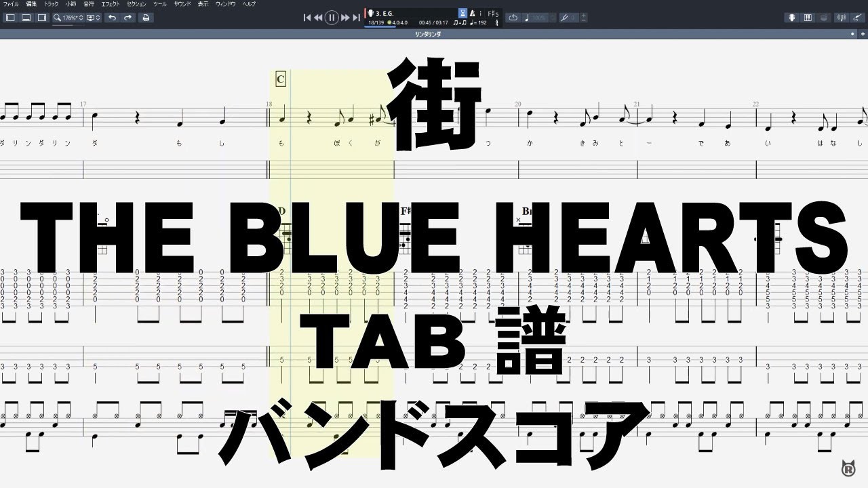Image resolution: width=868 pixels, height=488 pixels.
Task: Open the Print icon
Action: 146,18
